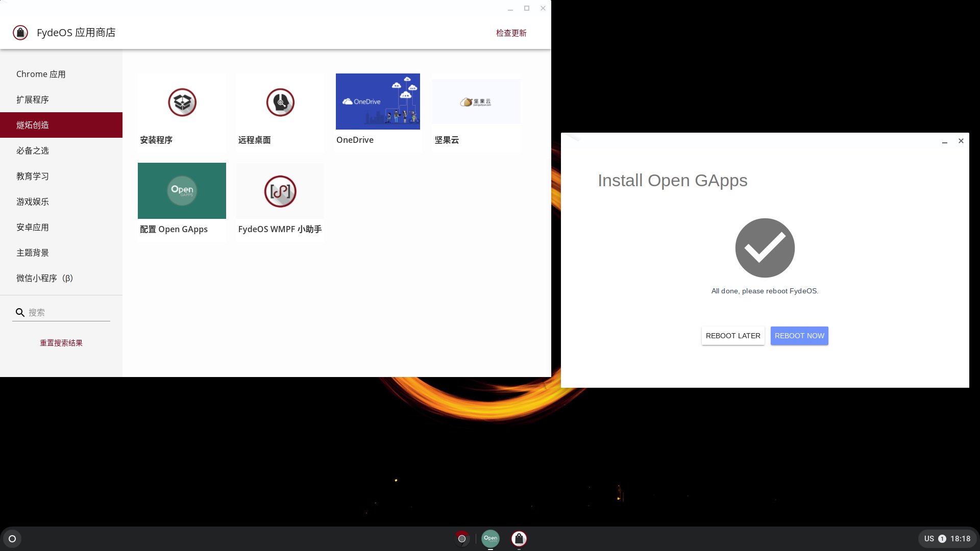Viewport: 980px width, 551px height.
Task: Select the 微信小程序 (β) category
Action: click(44, 278)
